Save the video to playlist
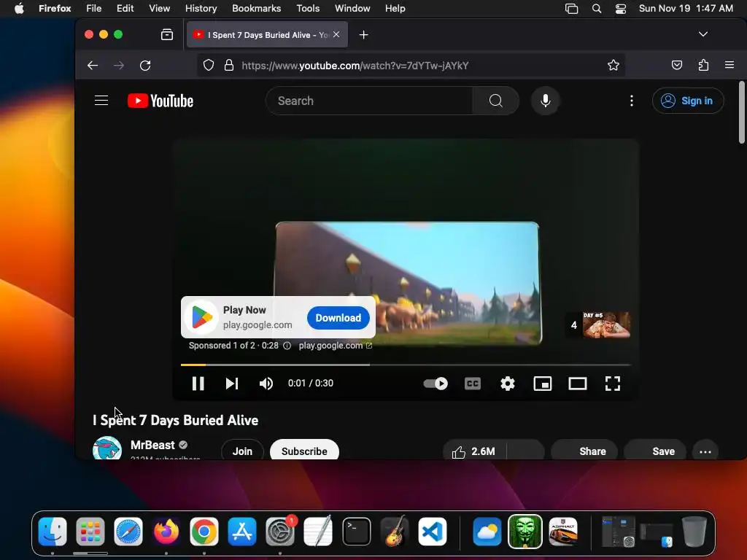747x560 pixels. [x=656, y=451]
